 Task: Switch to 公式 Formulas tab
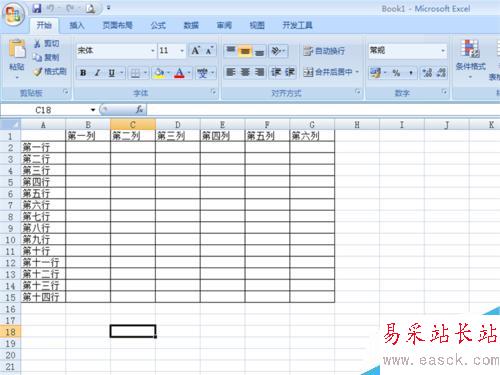158,25
